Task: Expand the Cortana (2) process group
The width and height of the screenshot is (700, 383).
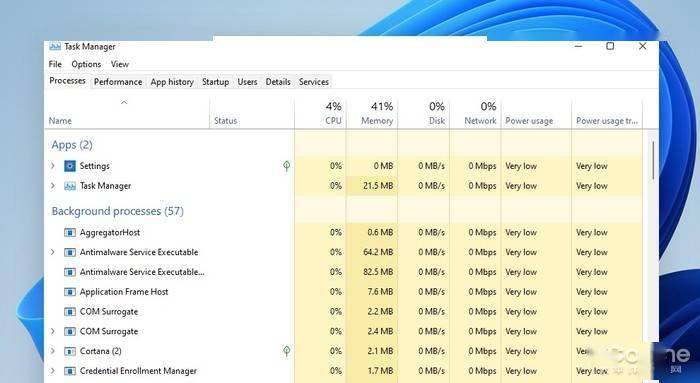Action: pos(53,351)
